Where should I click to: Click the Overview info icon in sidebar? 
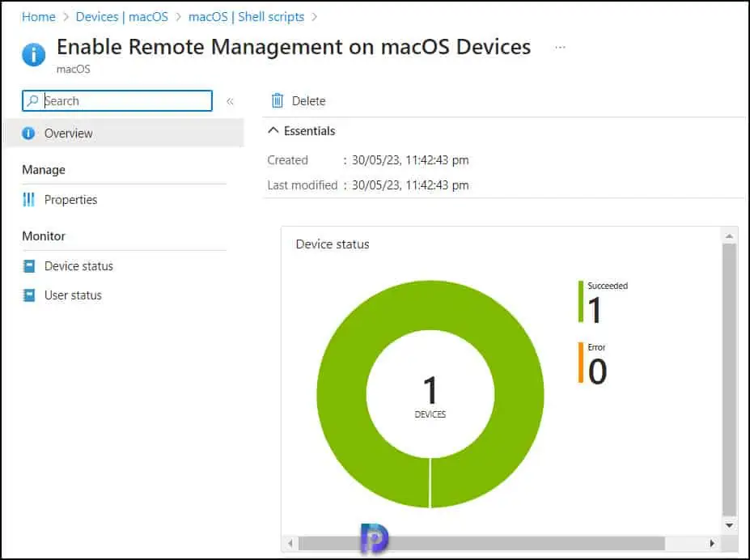pyautogui.click(x=28, y=133)
